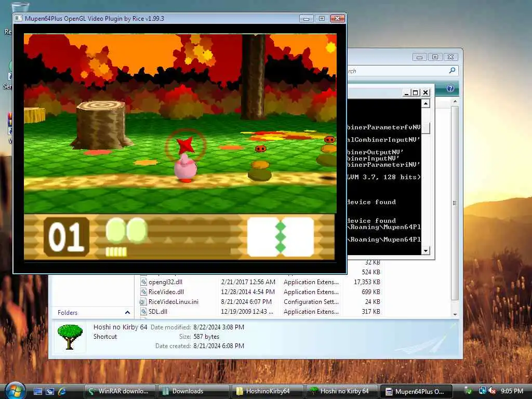Click the SDL.dll file icon
The image size is (532, 399).
[143, 312]
